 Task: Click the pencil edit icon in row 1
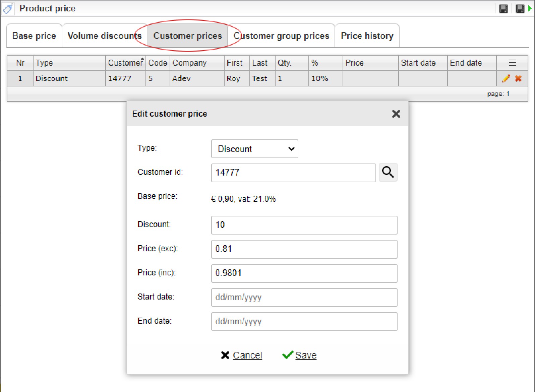pos(506,78)
